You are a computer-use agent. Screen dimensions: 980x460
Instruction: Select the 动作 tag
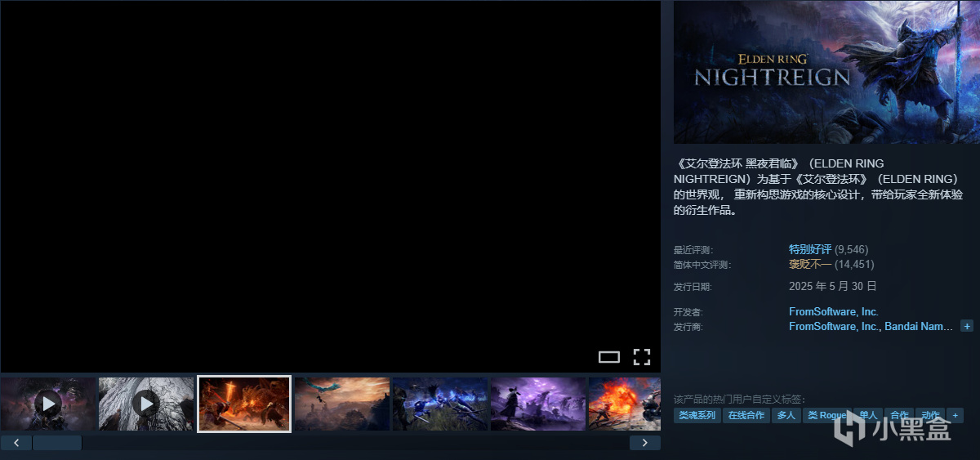click(930, 416)
